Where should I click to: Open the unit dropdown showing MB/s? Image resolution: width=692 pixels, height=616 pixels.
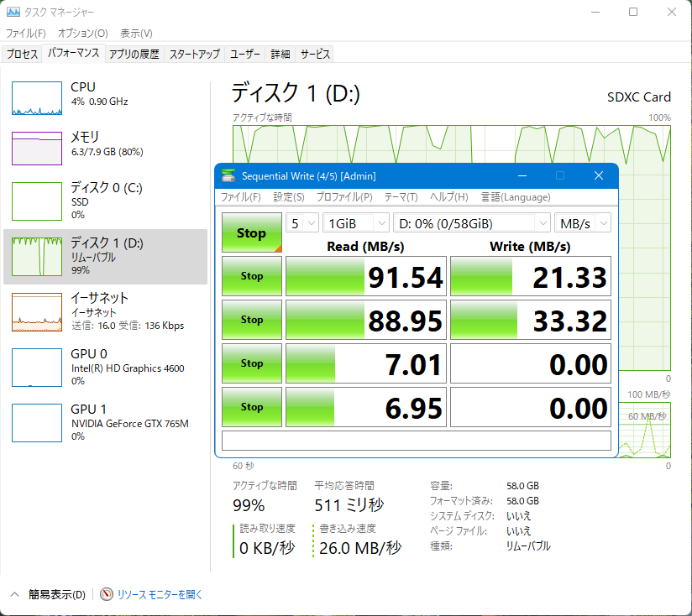583,223
